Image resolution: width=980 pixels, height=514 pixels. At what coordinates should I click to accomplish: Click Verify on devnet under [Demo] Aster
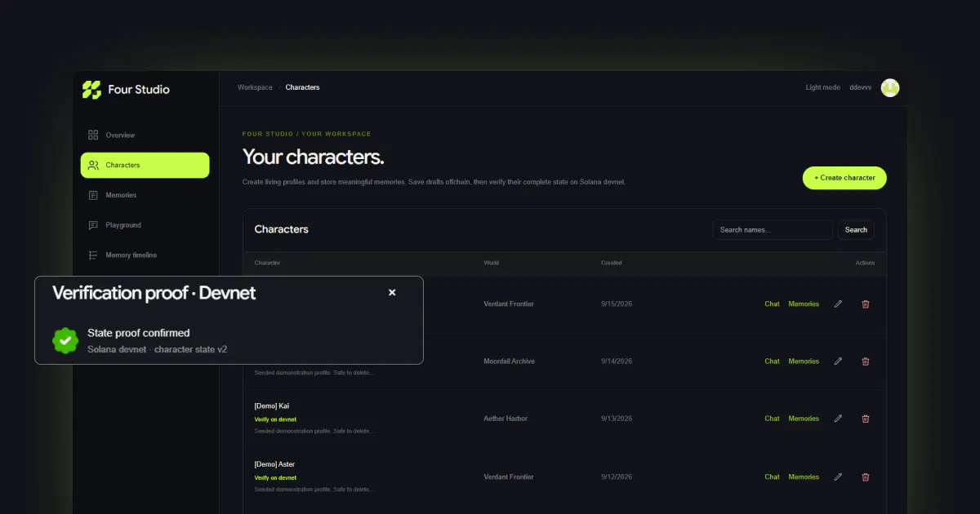pos(275,478)
